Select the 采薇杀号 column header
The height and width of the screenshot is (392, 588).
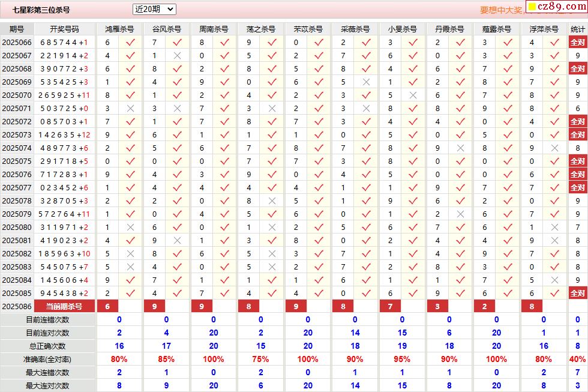click(355, 29)
